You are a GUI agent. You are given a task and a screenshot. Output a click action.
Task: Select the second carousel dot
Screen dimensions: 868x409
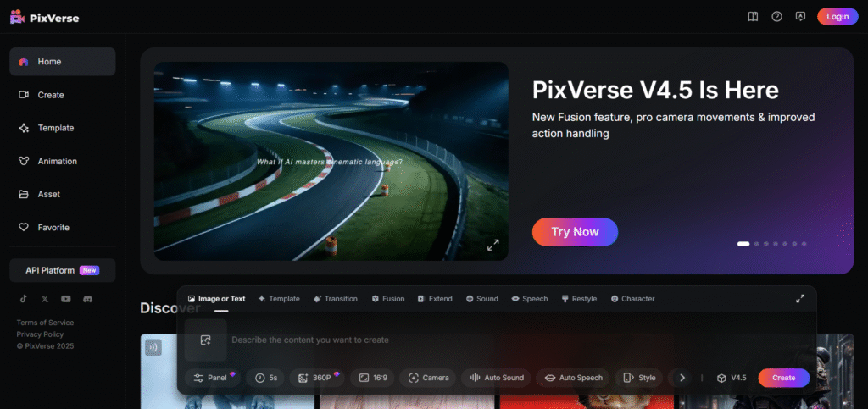[757, 244]
